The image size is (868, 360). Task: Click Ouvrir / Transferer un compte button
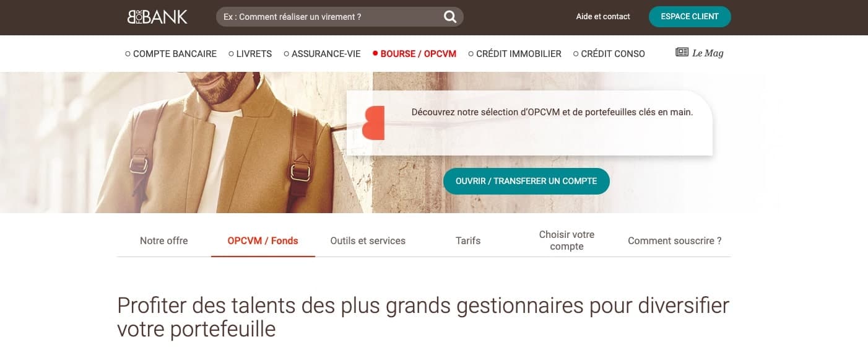click(x=526, y=181)
